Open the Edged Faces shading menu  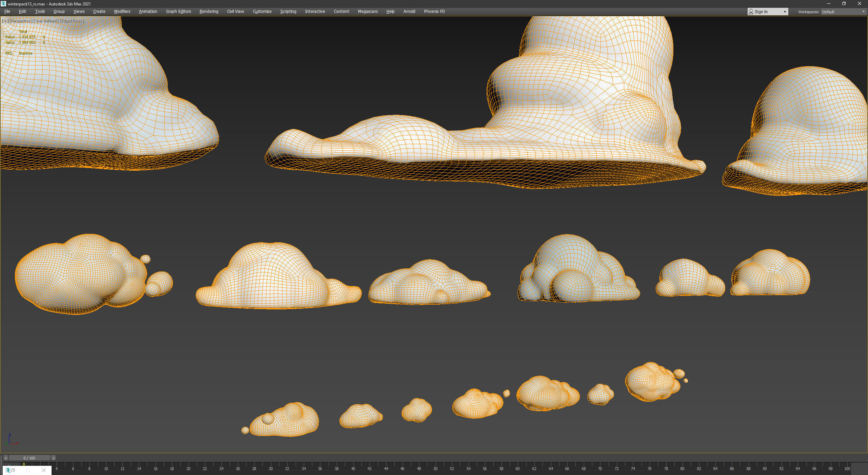click(72, 21)
